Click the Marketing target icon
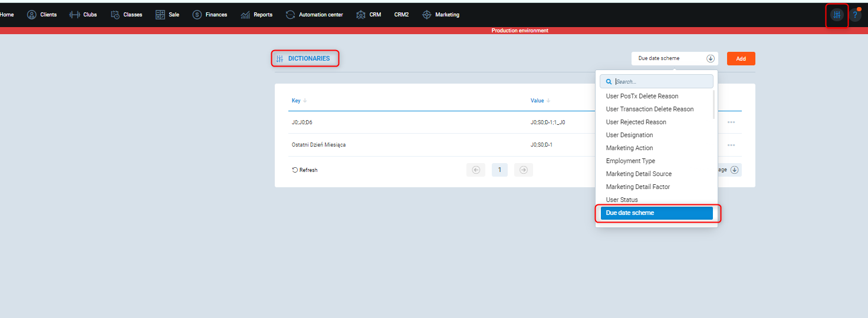This screenshot has height=318, width=868. [x=427, y=15]
